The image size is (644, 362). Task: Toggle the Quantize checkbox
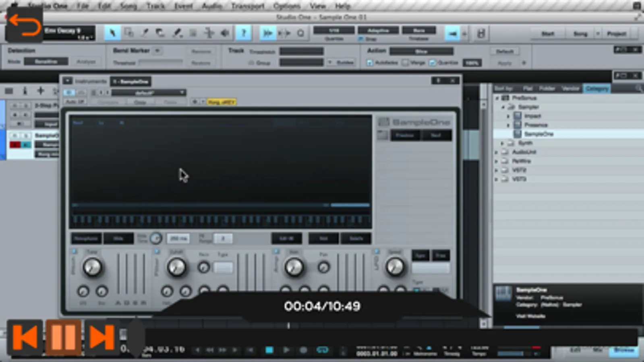pyautogui.click(x=432, y=63)
